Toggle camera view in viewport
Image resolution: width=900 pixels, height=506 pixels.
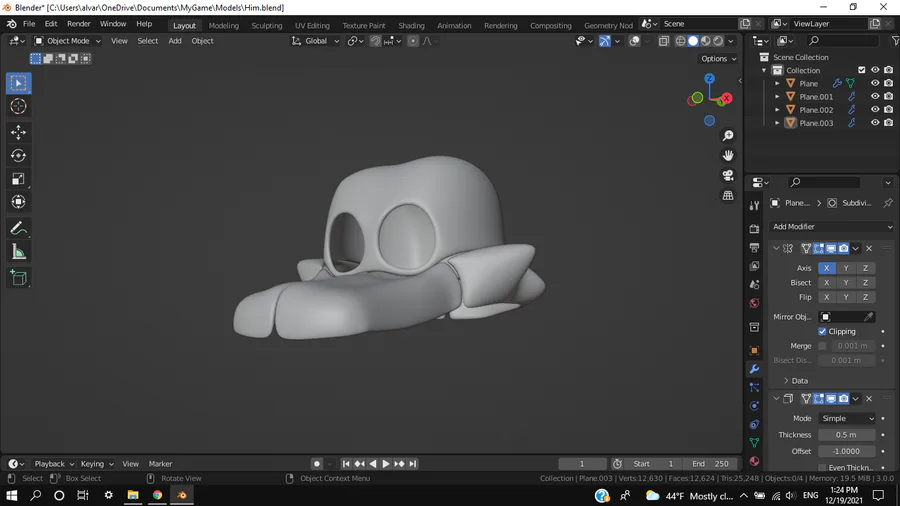[728, 175]
